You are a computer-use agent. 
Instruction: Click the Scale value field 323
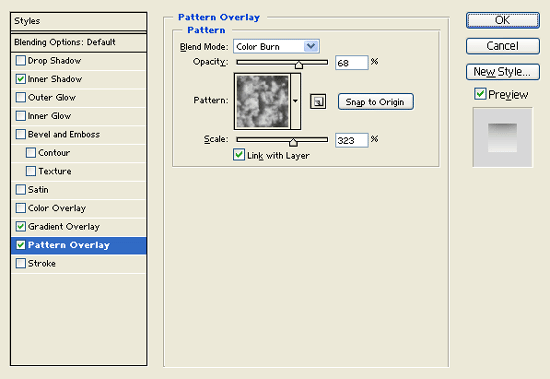point(351,140)
